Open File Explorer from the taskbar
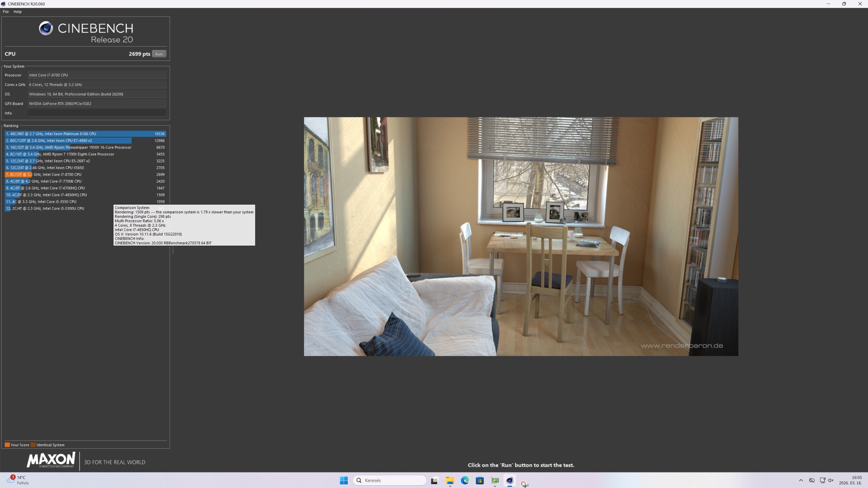This screenshot has height=488, width=868. point(450,480)
